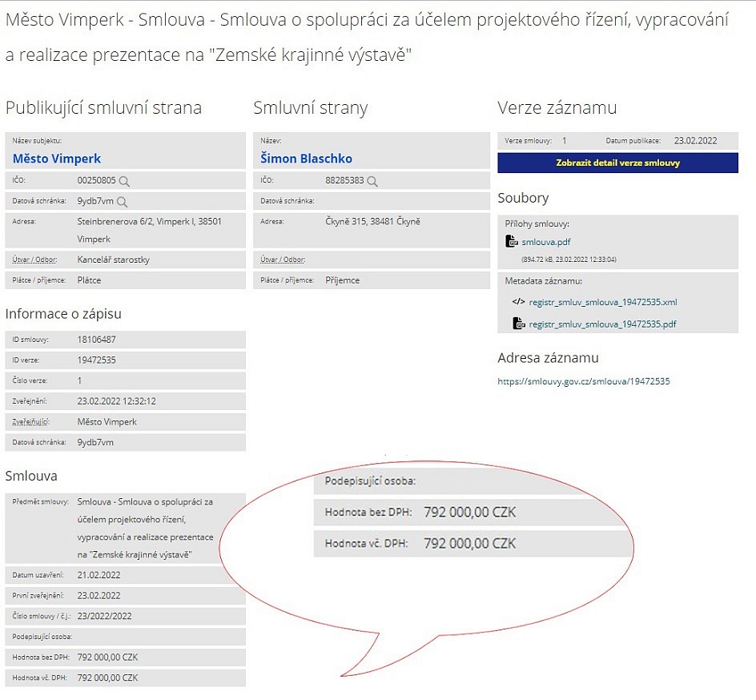756x700 pixels.
Task: Click the Číslo smlouvy / č.j. label
Action: click(40, 616)
